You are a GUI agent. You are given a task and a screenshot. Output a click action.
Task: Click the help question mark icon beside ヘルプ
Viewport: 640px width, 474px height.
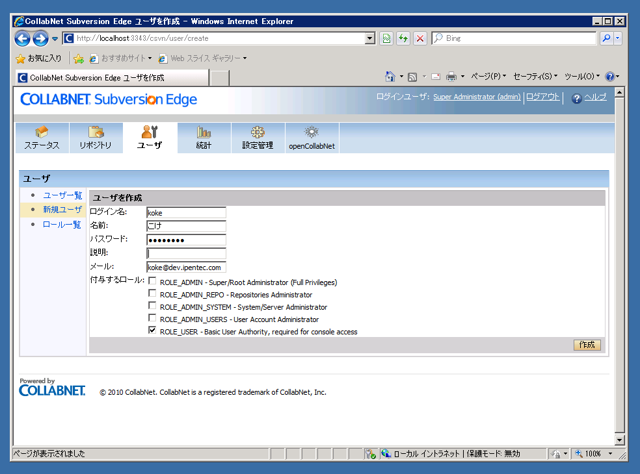(576, 98)
